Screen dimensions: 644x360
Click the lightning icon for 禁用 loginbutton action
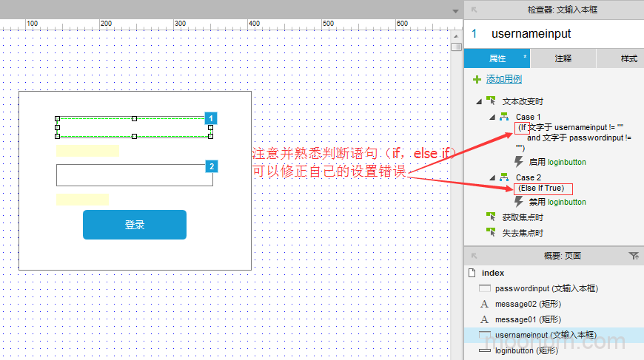click(519, 201)
